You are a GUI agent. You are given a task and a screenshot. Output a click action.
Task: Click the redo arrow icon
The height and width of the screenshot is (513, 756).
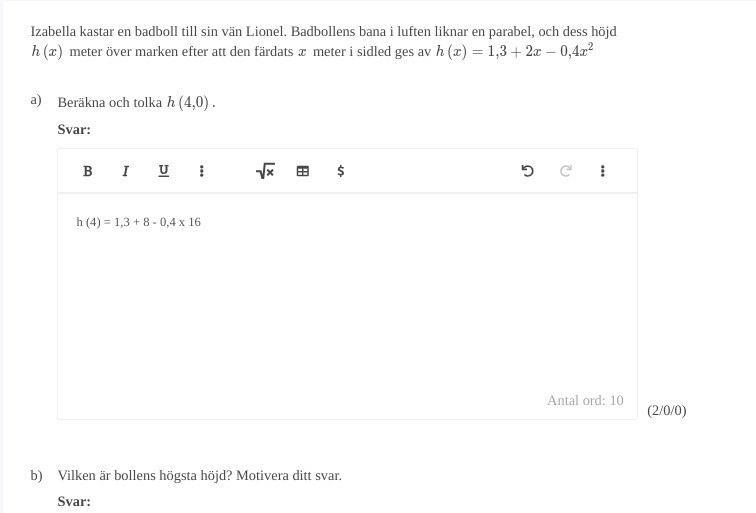(566, 171)
